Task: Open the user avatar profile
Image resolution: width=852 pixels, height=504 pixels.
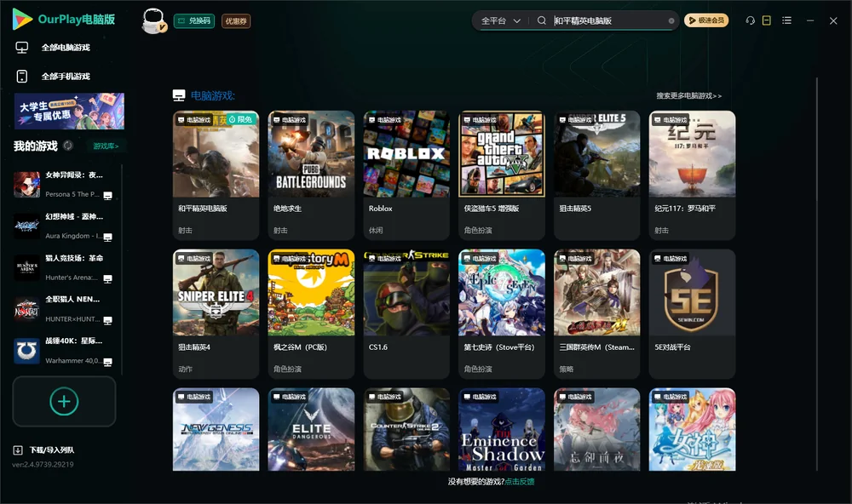Action: click(x=153, y=21)
